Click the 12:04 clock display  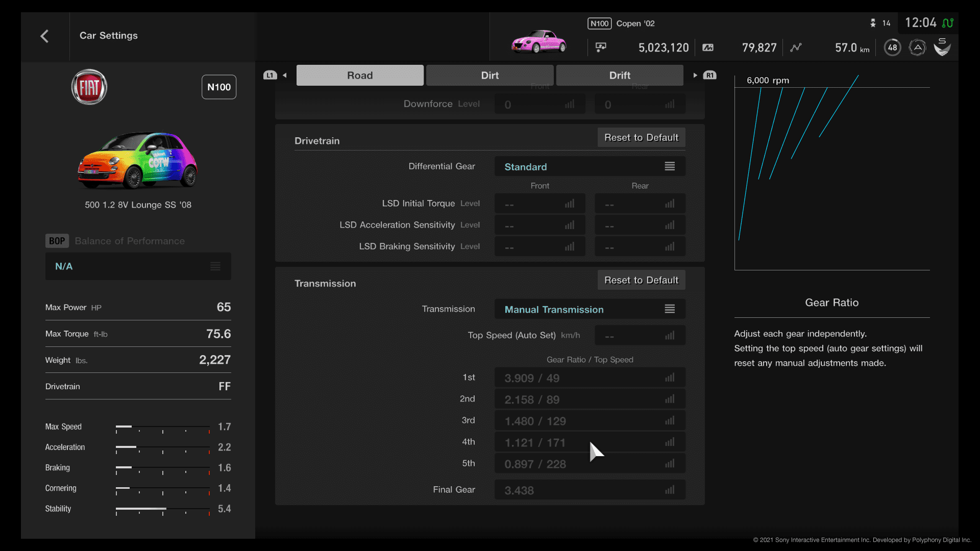pos(920,23)
